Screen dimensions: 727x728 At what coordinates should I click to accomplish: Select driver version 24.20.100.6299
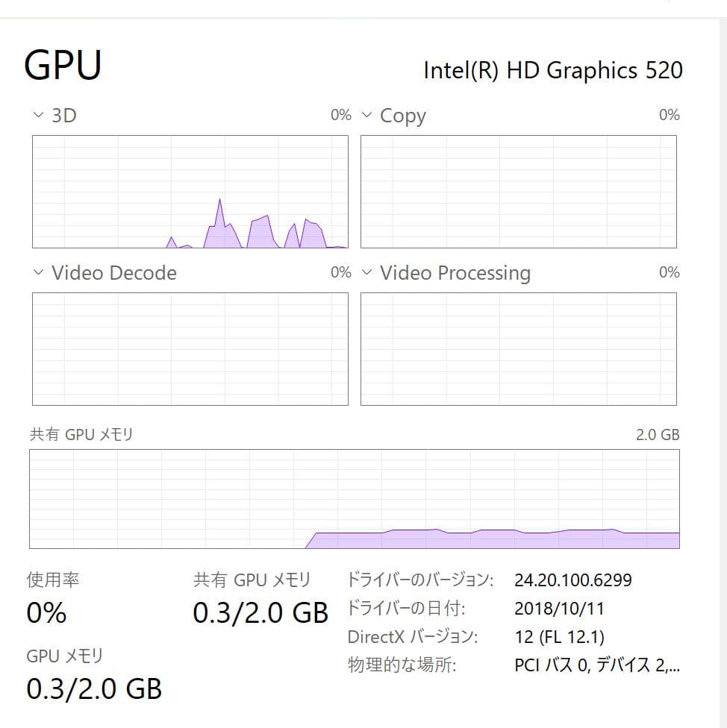point(573,580)
